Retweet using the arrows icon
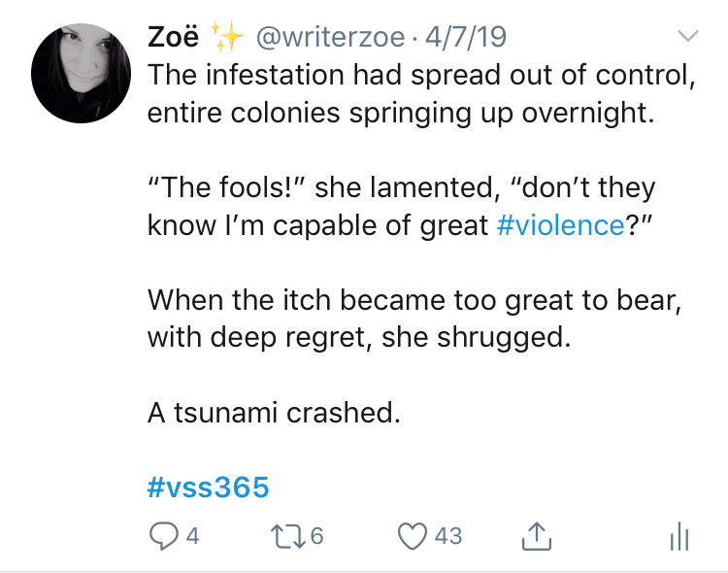The image size is (728, 573). pos(288,536)
